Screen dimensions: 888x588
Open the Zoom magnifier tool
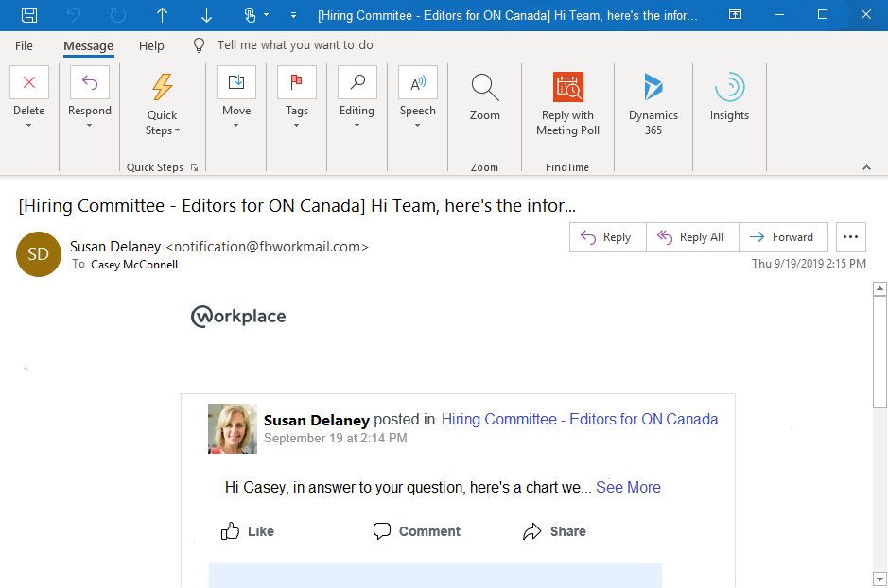pyautogui.click(x=484, y=88)
